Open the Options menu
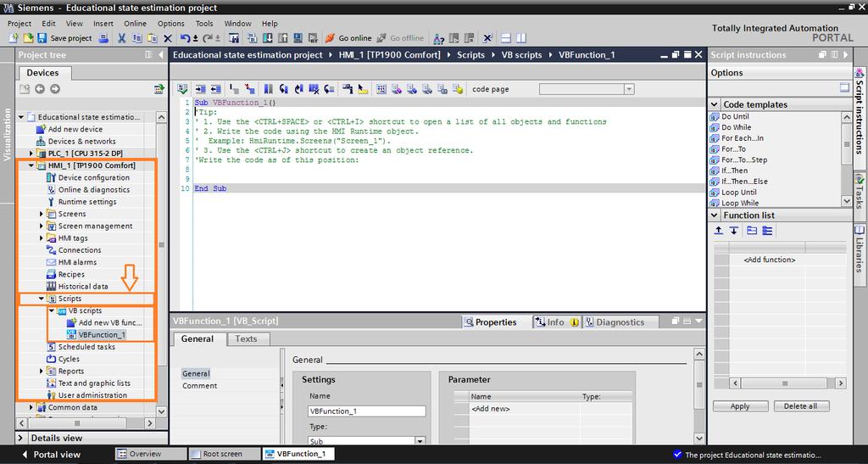The image size is (868, 464). [x=171, y=23]
